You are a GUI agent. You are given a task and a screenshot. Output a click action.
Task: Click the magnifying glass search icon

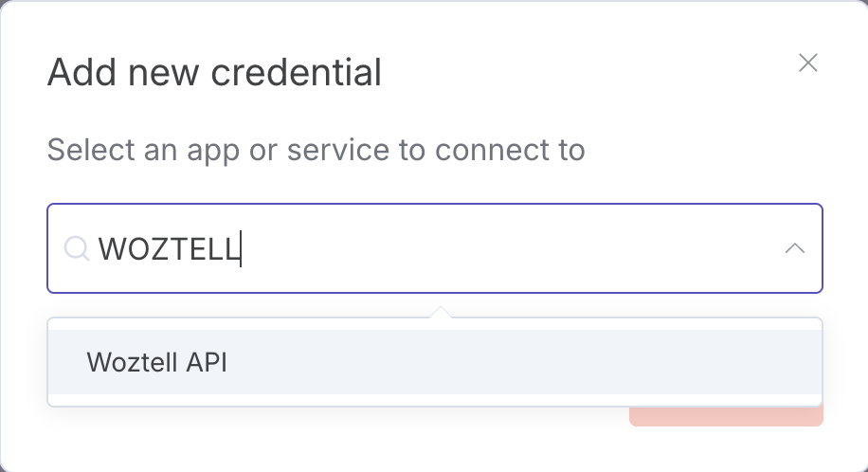(x=76, y=248)
